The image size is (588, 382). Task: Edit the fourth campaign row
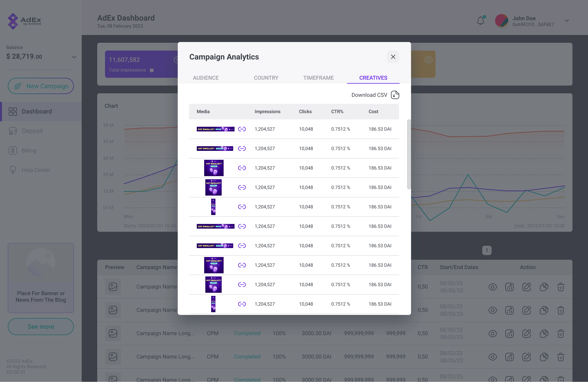527,357
